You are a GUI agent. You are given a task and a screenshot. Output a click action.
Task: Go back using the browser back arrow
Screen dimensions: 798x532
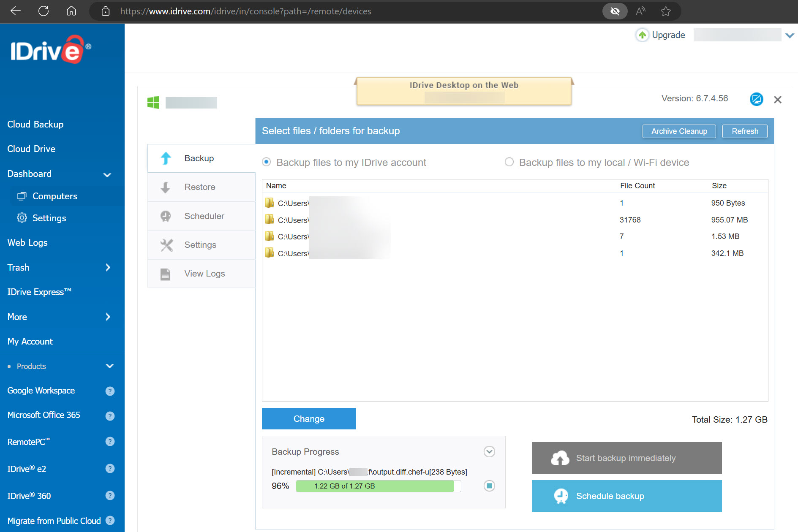(x=16, y=11)
